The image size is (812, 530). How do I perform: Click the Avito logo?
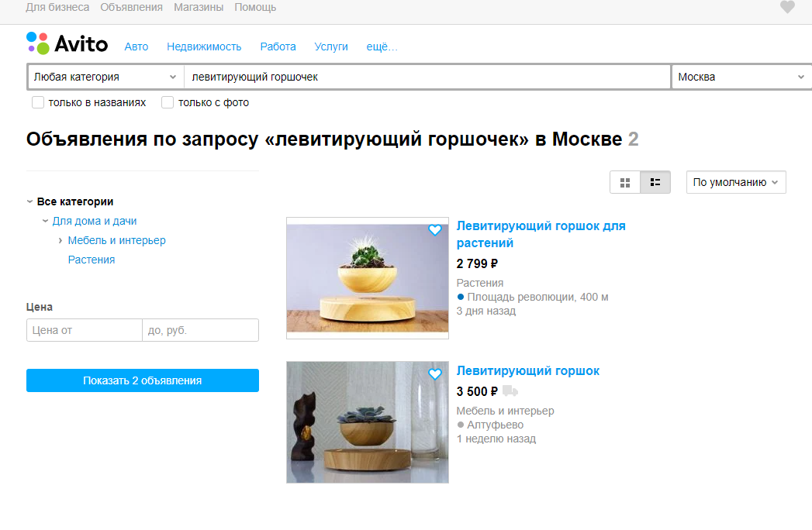[x=67, y=43]
